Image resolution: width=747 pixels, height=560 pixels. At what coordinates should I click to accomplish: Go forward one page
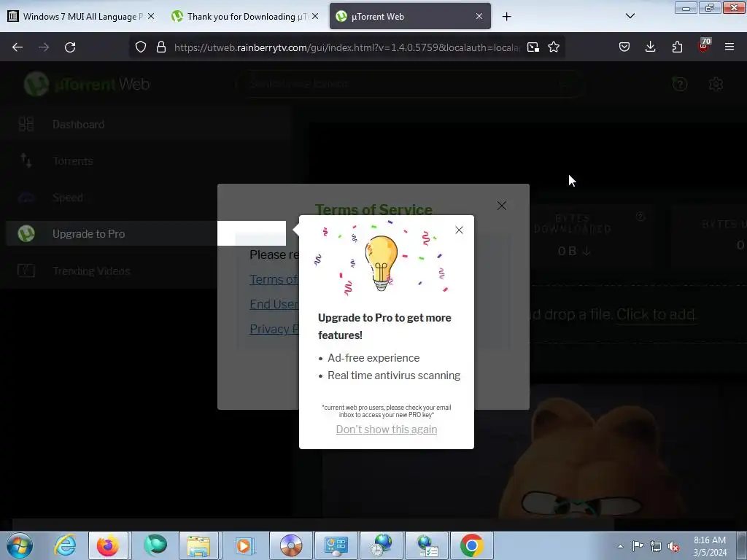pos(44,47)
